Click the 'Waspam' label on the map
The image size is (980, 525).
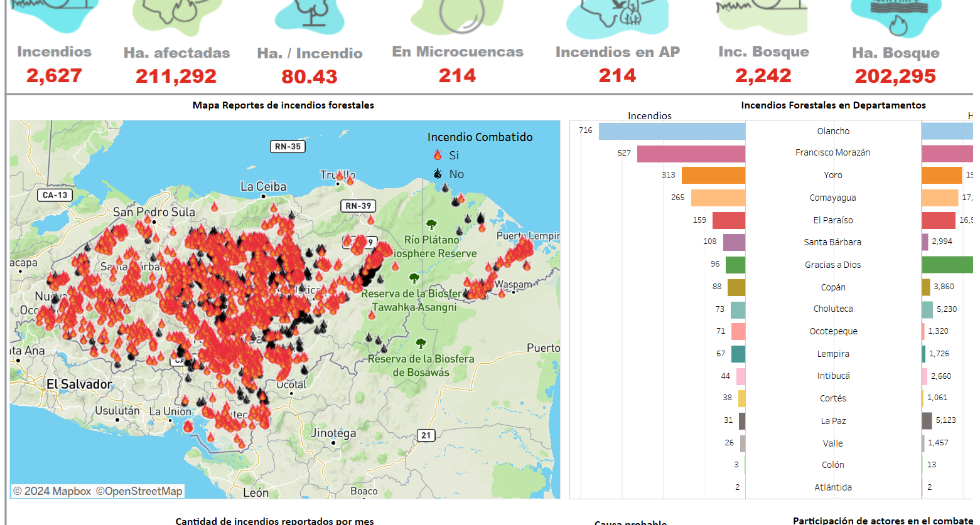coord(513,284)
